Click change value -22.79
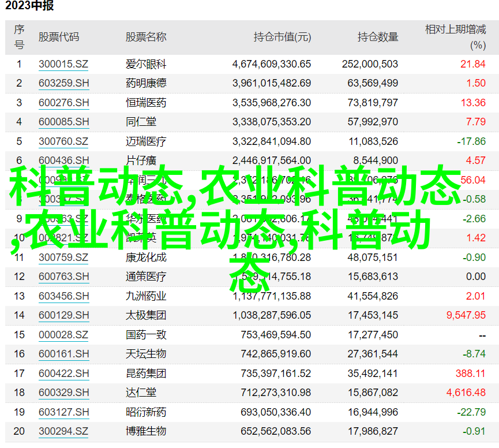This screenshot has width=499, height=448. (x=471, y=412)
